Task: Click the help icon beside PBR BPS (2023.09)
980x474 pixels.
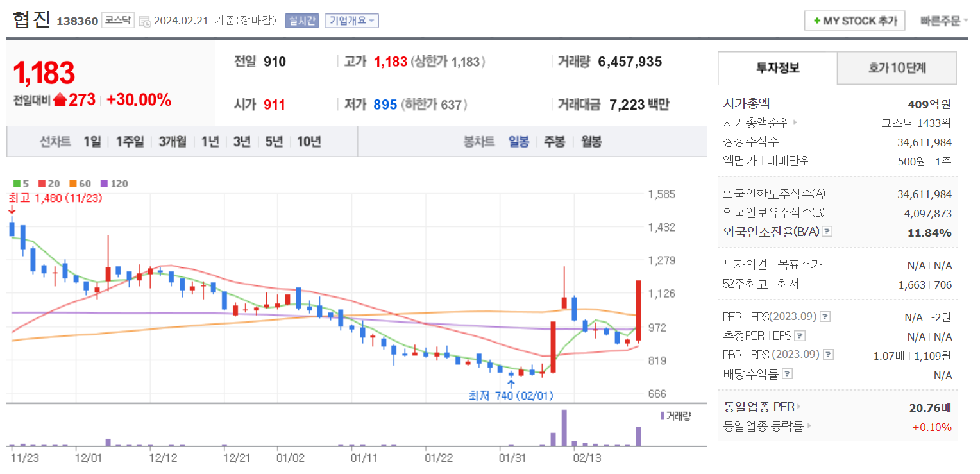Action: (x=829, y=355)
